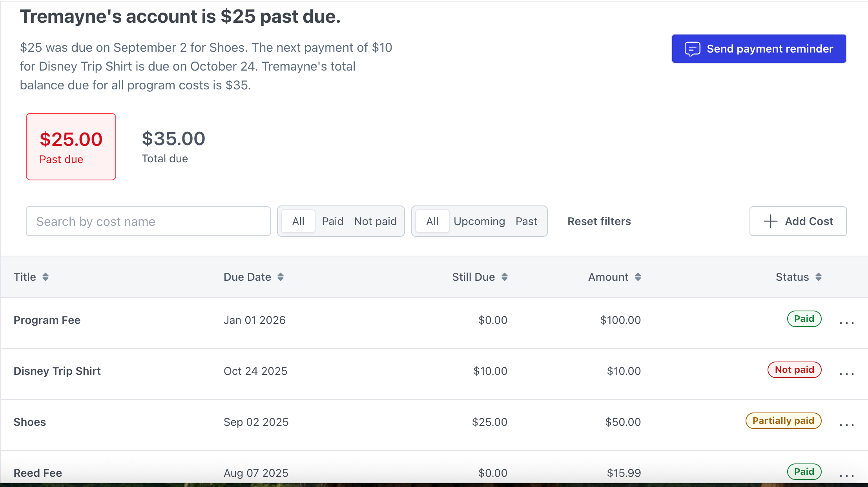Select All in the date filter
This screenshot has height=487, width=868.
click(432, 222)
